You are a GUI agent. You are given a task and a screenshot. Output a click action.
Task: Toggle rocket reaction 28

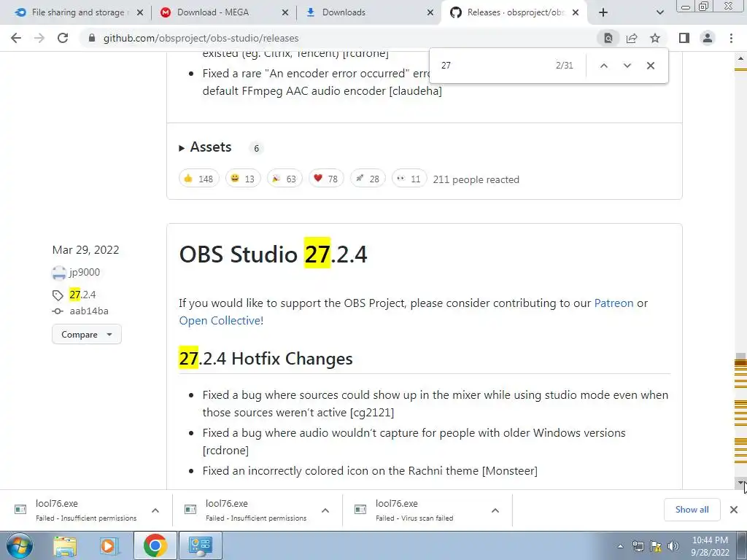click(368, 179)
